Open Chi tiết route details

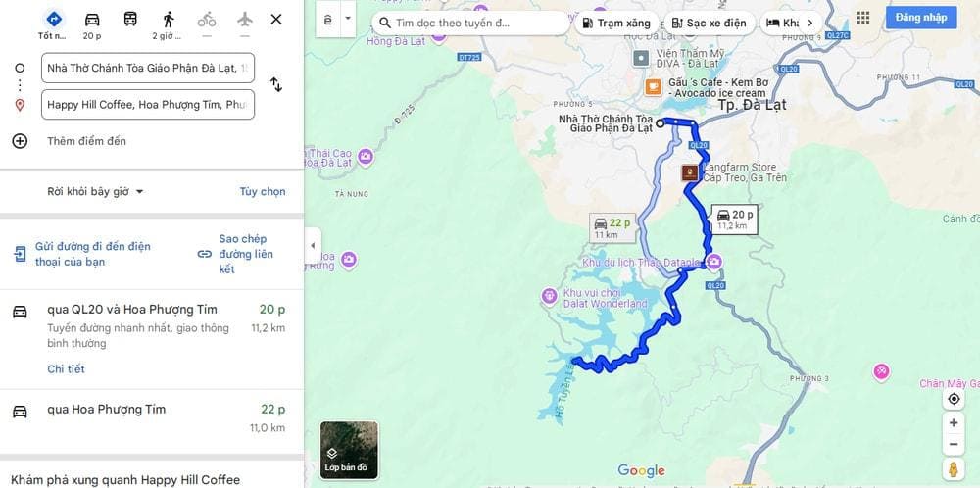pos(66,369)
